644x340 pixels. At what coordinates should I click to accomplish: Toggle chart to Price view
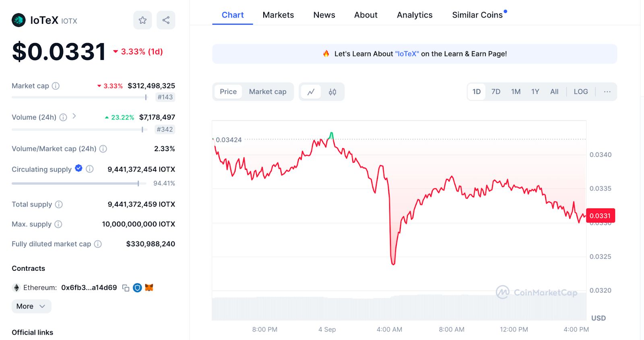click(x=228, y=92)
